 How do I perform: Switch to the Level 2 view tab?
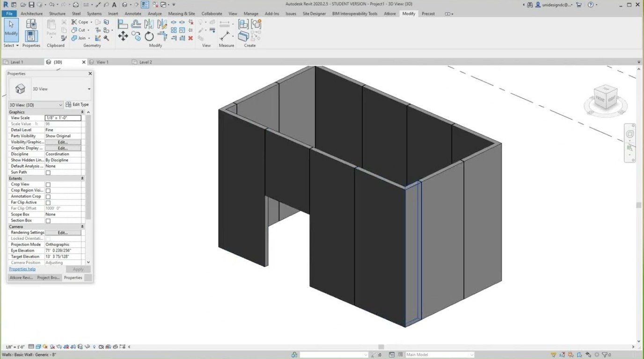tap(146, 62)
